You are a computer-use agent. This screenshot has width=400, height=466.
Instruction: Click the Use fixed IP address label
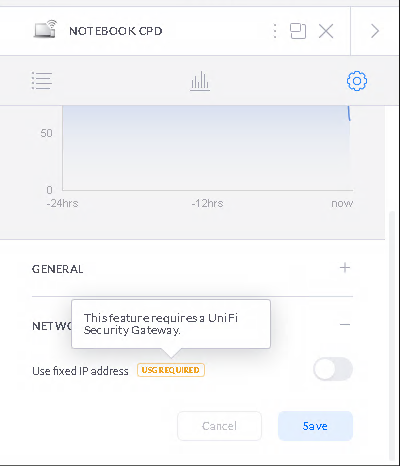(x=80, y=371)
